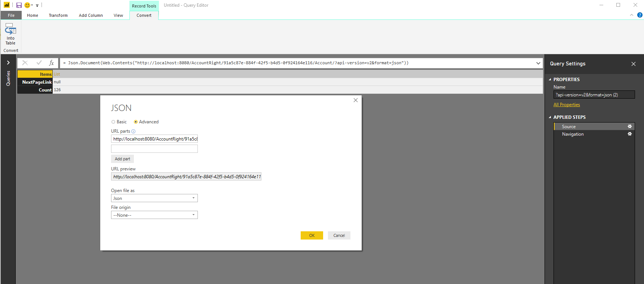Click the empty second URL part field
The width and height of the screenshot is (644, 284).
click(154, 149)
